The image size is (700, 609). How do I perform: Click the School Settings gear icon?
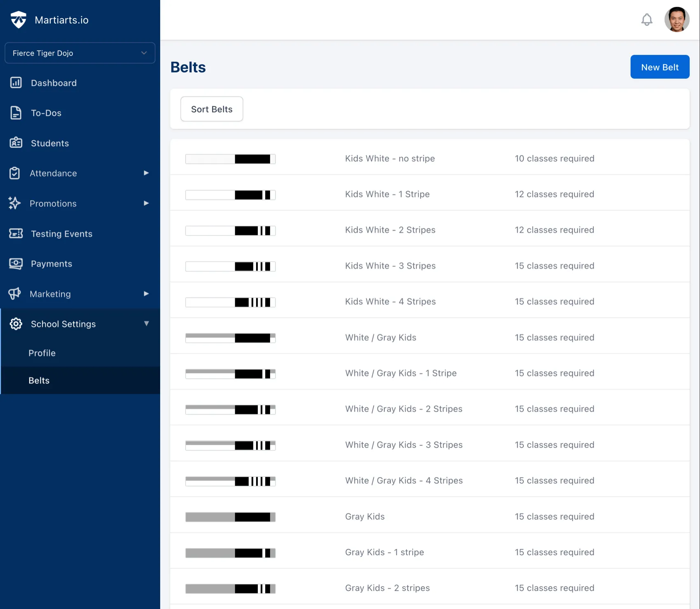click(x=16, y=324)
